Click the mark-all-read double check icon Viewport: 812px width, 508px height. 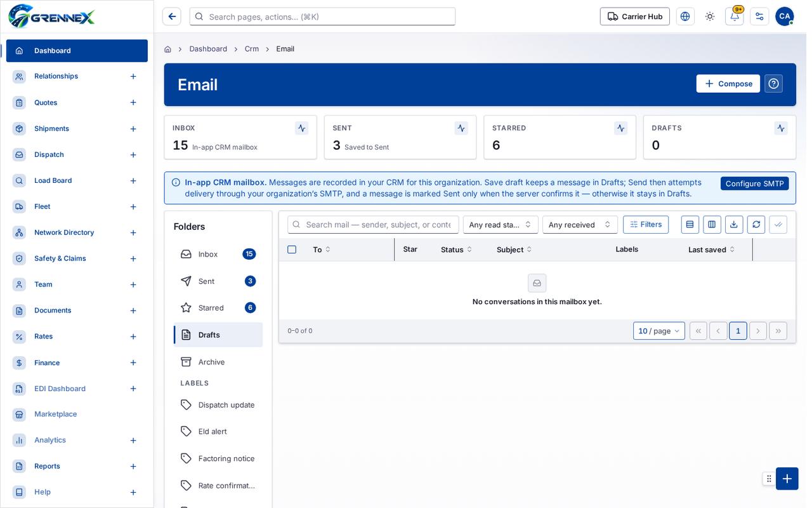(x=778, y=224)
